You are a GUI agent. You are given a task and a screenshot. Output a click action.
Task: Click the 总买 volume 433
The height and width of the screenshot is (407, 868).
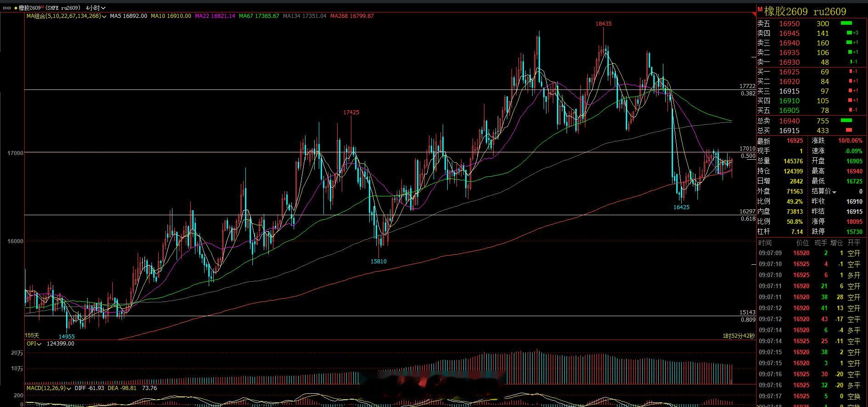point(823,131)
